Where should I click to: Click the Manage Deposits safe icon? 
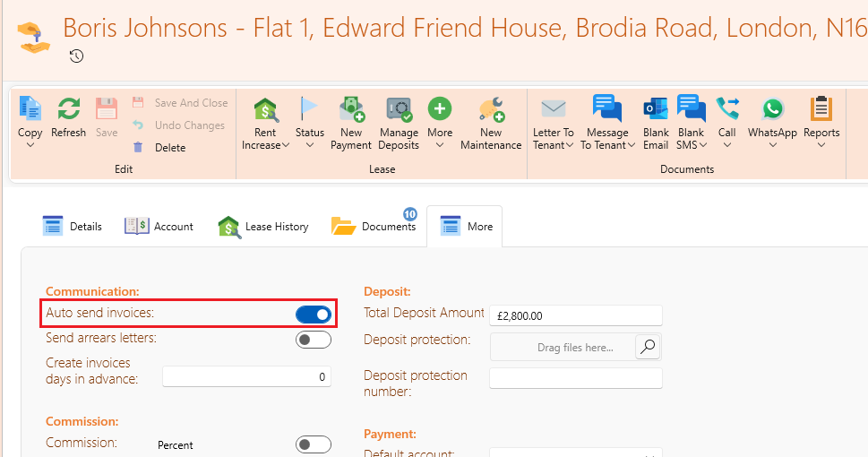399,109
